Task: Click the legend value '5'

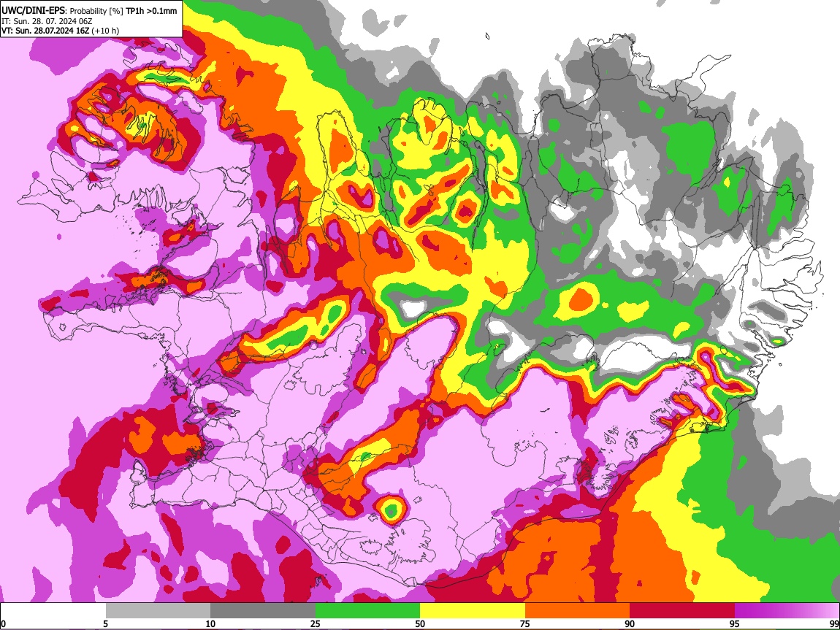Action: [105, 623]
